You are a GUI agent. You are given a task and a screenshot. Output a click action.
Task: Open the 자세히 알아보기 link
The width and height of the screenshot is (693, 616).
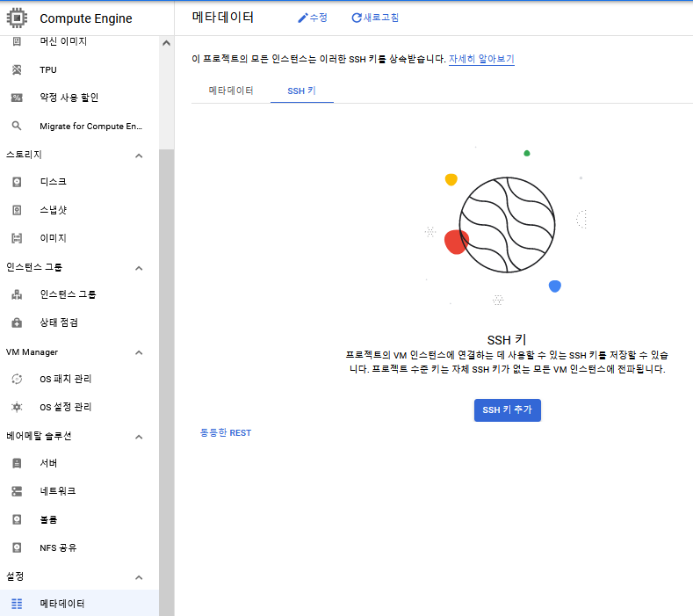point(481,59)
